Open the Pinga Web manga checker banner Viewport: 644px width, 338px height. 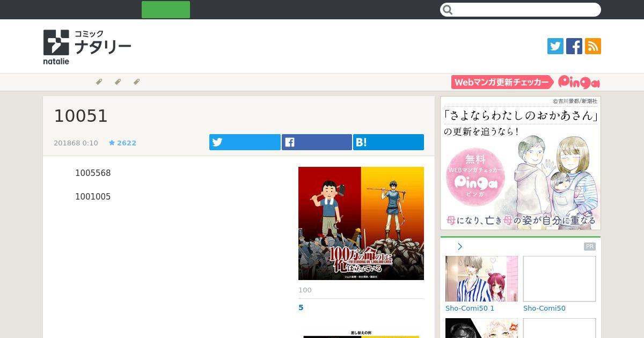526,82
